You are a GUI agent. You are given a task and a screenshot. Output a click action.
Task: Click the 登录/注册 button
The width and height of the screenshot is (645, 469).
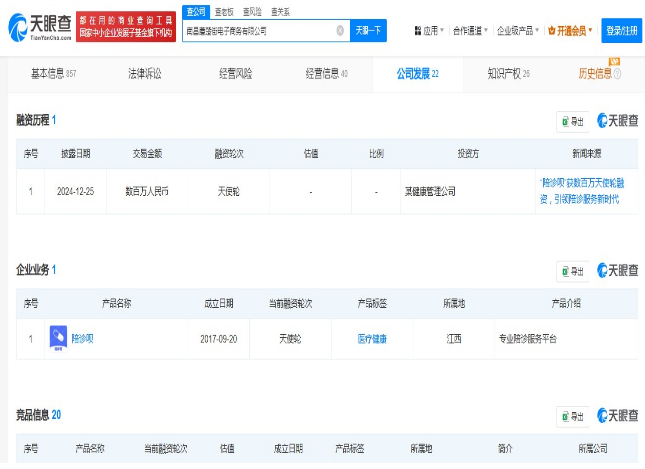click(x=622, y=30)
